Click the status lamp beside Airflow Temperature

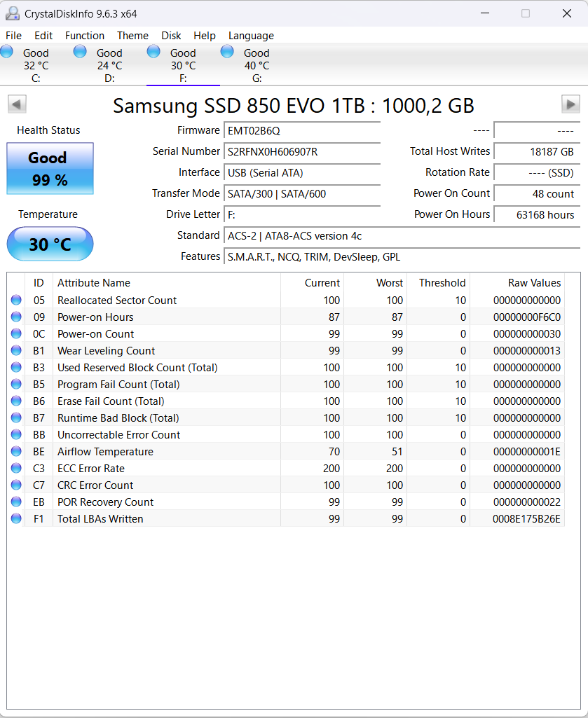click(x=16, y=451)
